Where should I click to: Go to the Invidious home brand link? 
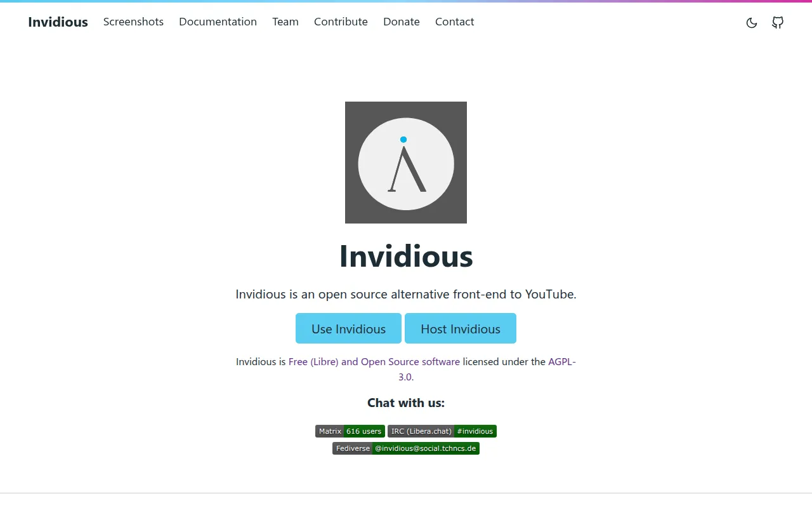pos(58,22)
